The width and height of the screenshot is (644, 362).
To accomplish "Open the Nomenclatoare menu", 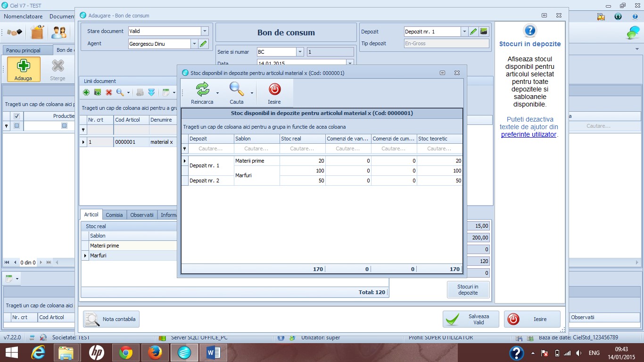I will pyautogui.click(x=23, y=16).
